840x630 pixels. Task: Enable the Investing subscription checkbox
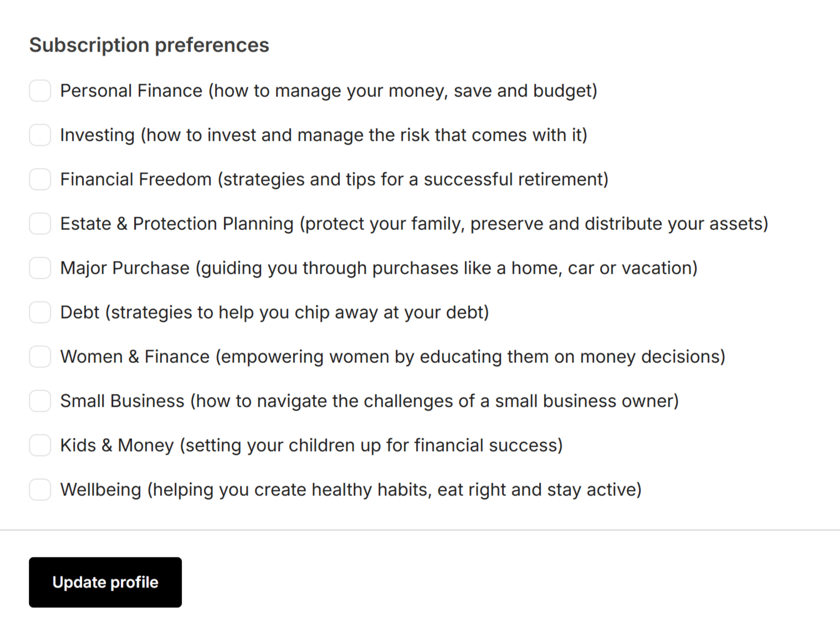pyautogui.click(x=40, y=135)
